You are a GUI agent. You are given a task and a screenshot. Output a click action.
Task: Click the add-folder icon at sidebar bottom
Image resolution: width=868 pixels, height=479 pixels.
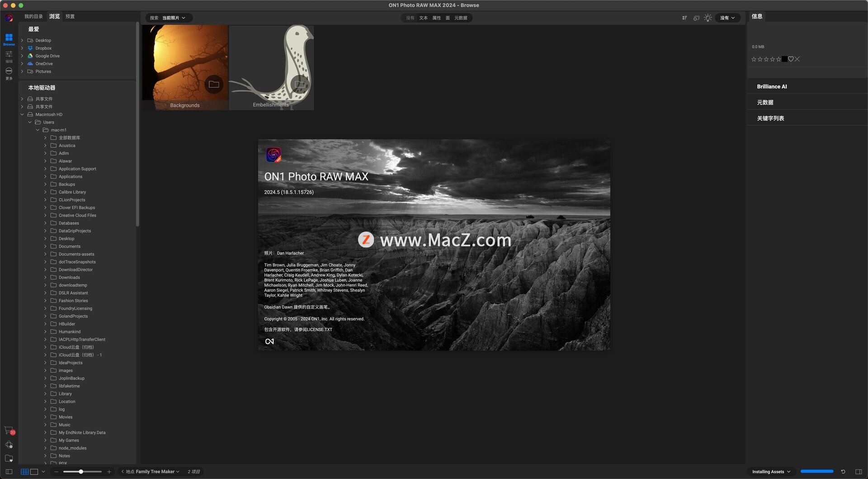coord(9,458)
